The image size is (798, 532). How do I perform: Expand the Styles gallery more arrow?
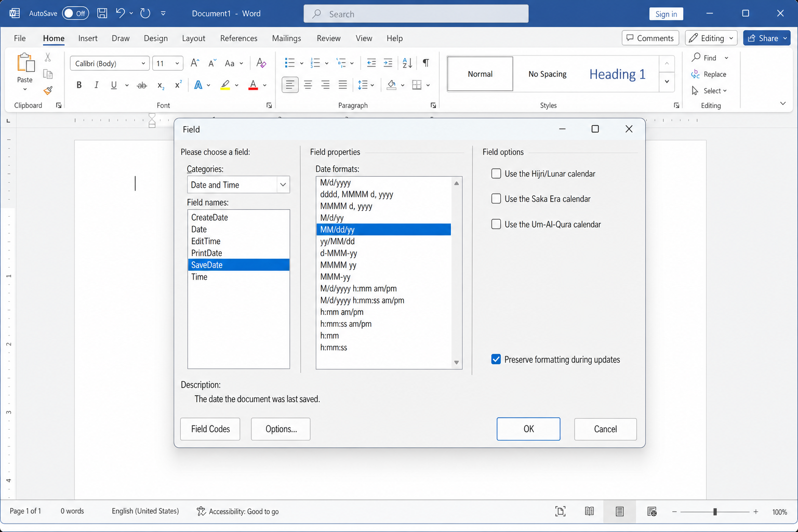pyautogui.click(x=667, y=82)
